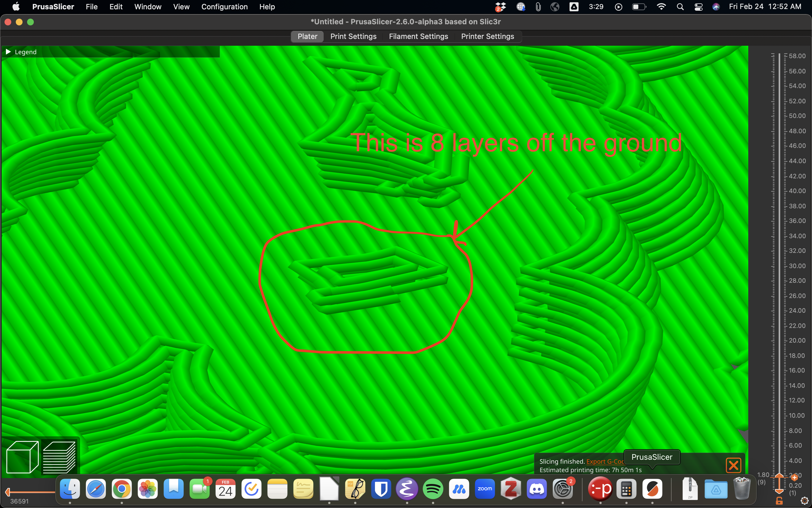Open the File menu
Screen dimensions: 812x508
coord(92,7)
